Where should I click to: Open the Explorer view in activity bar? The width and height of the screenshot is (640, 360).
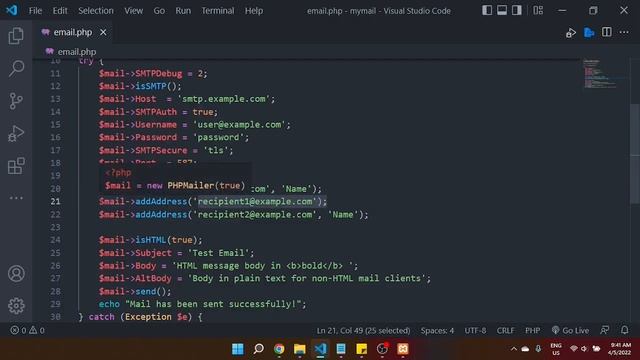pos(16,36)
